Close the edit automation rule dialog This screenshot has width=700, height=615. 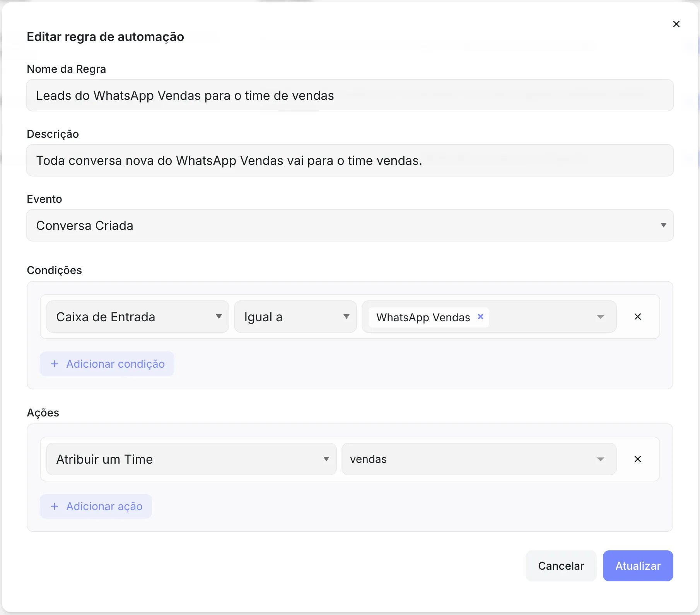coord(676,24)
